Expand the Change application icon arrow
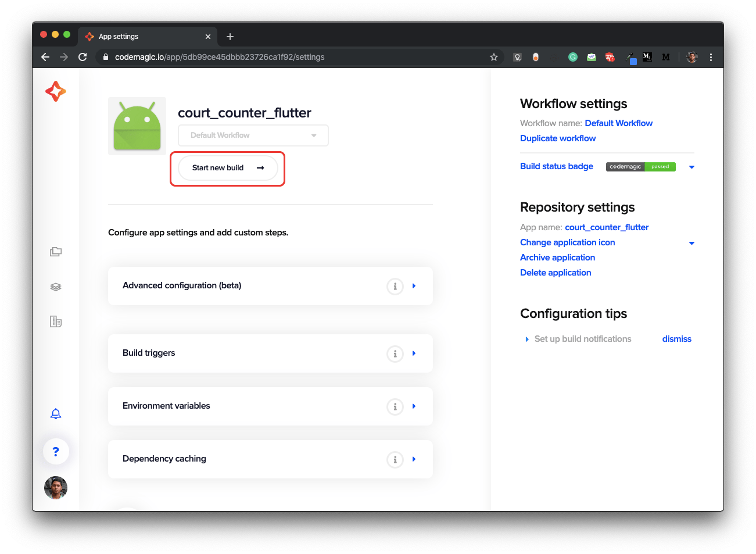Image resolution: width=756 pixels, height=554 pixels. pyautogui.click(x=691, y=243)
